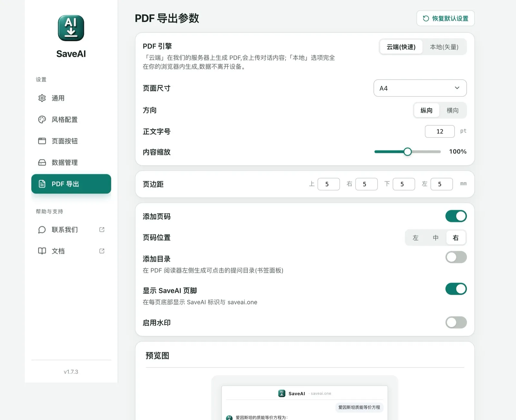Click the 右 margin input field
The height and width of the screenshot is (420, 516).
[x=366, y=184]
